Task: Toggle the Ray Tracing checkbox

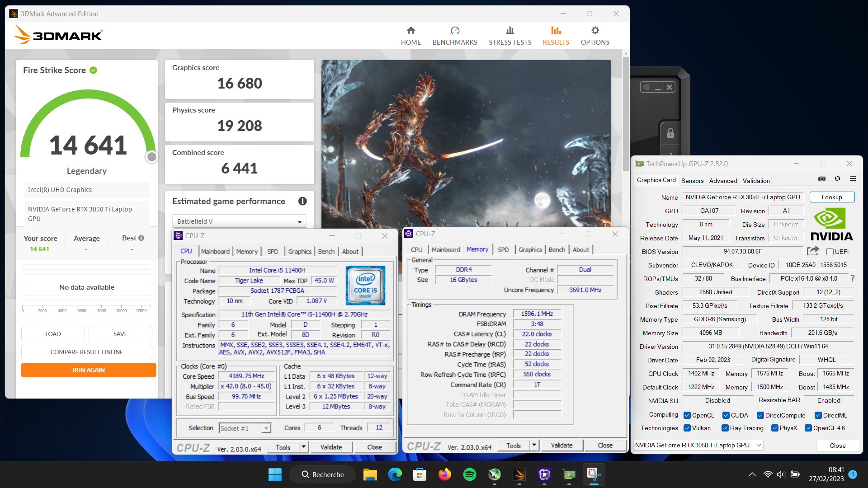Action: point(725,428)
